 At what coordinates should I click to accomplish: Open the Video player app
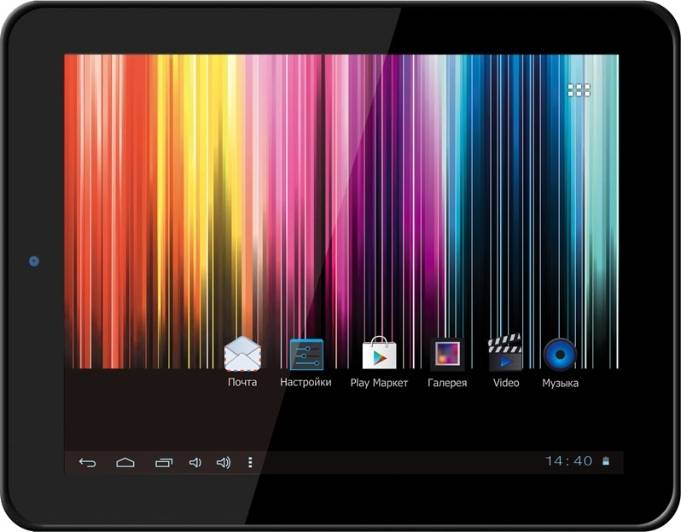[505, 352]
